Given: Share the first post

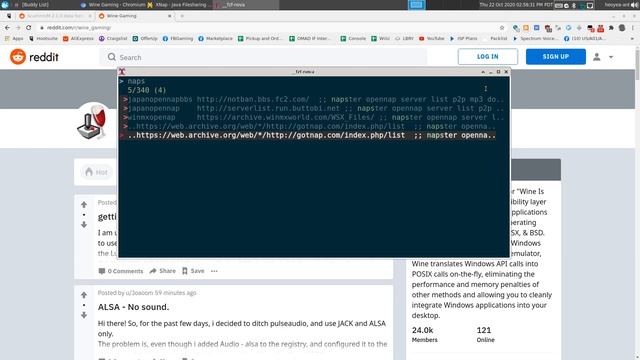Looking at the screenshot, I should [x=162, y=271].
